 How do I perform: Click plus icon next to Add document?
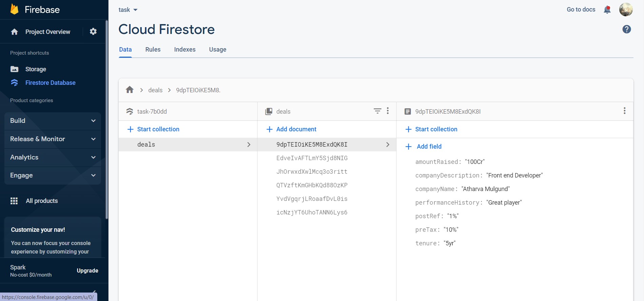(269, 129)
